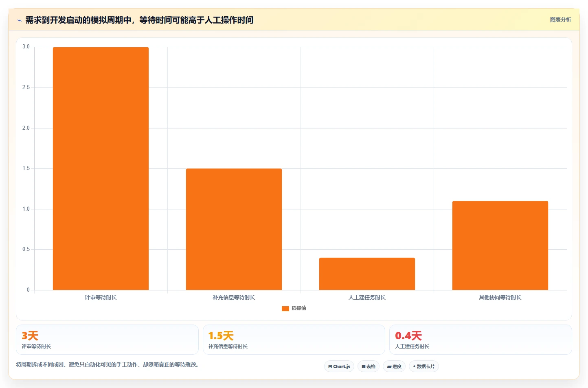Select the 数据卡片 tag pill

pyautogui.click(x=424, y=366)
